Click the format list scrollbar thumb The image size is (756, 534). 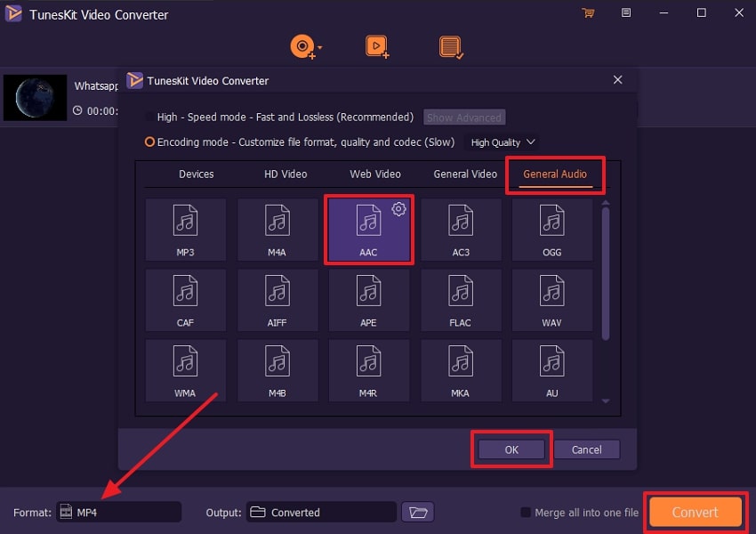pos(606,273)
